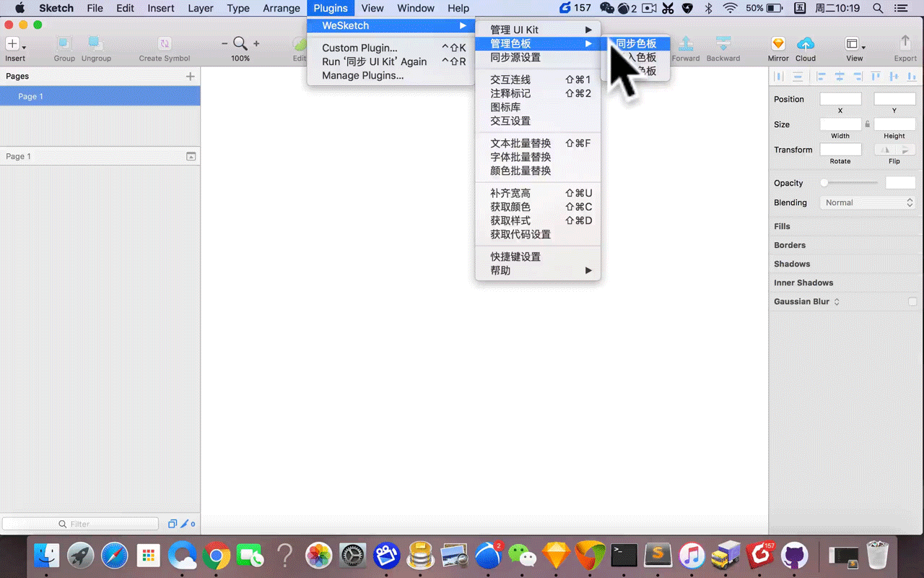This screenshot has height=578, width=924.
Task: Open the View toolbar dropdown
Action: pyautogui.click(x=855, y=44)
